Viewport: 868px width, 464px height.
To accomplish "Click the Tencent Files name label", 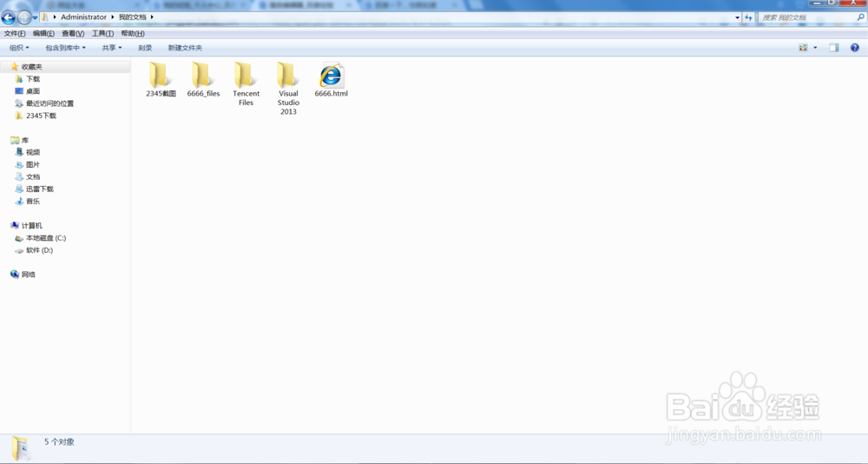I will coord(246,98).
